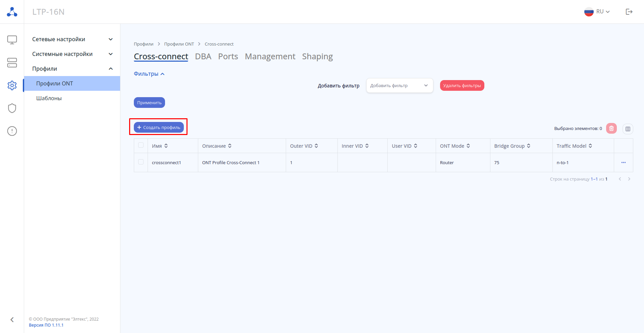Collapse the sidebar with left arrow
The image size is (644, 333).
(x=12, y=320)
